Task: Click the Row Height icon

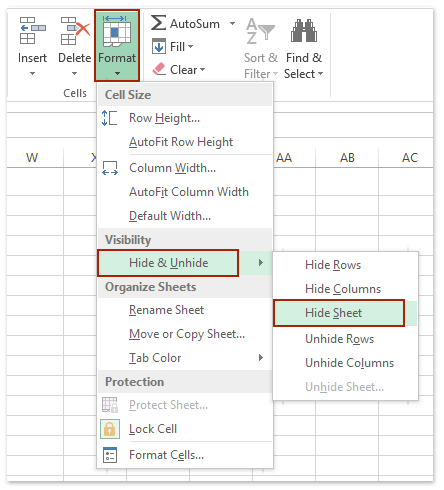Action: coord(109,118)
